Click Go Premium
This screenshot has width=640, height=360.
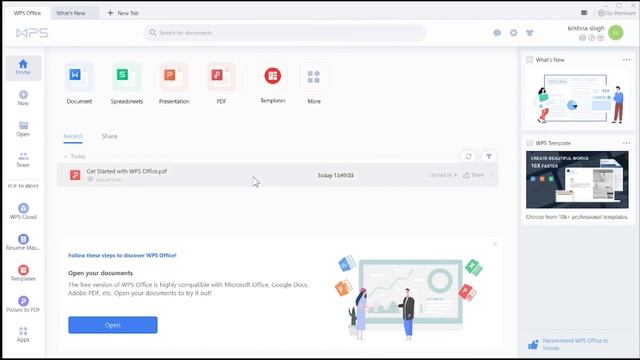coord(617,13)
